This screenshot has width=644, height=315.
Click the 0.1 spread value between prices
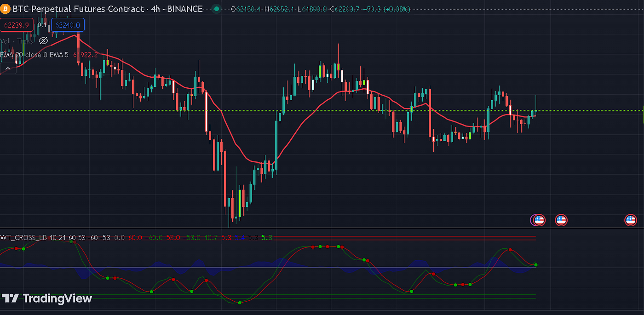tap(42, 25)
